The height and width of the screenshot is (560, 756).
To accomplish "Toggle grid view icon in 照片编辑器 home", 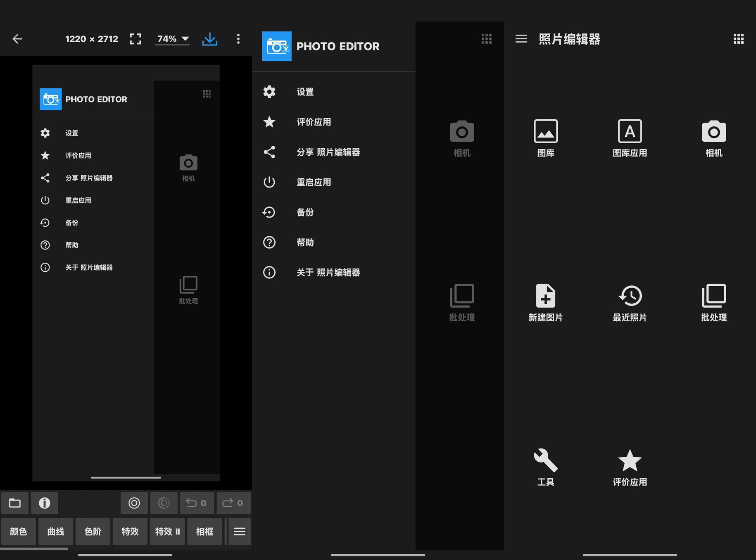I will click(739, 39).
